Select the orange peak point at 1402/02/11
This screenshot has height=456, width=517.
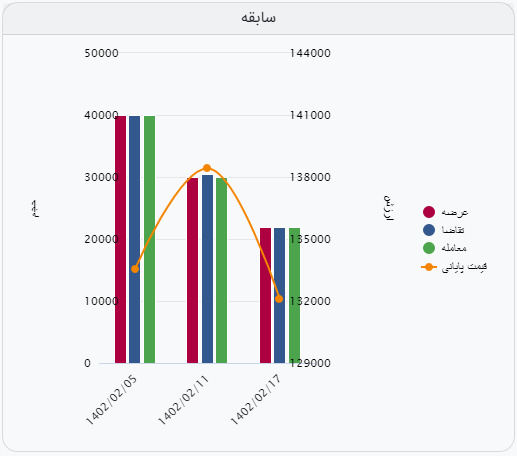207,168
